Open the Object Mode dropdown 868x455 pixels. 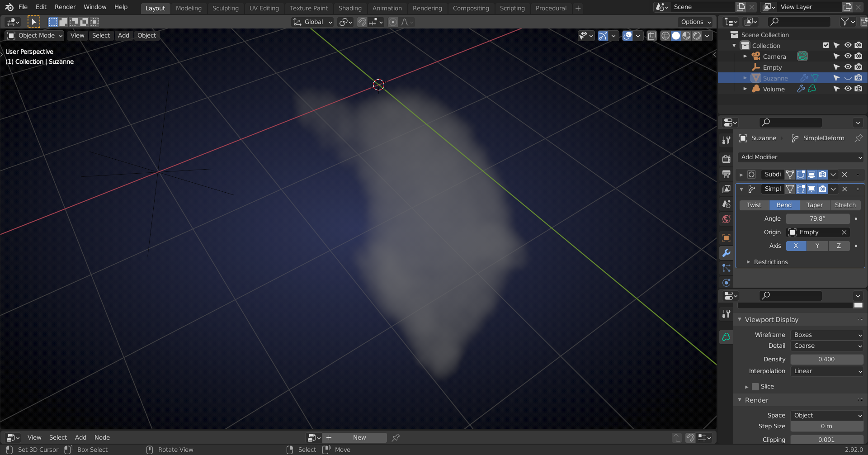point(35,35)
